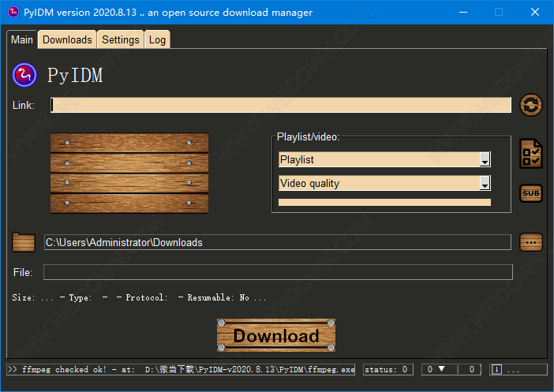The width and height of the screenshot is (554, 392).
Task: Click the 'Protocol:' info label
Action: [x=147, y=297]
